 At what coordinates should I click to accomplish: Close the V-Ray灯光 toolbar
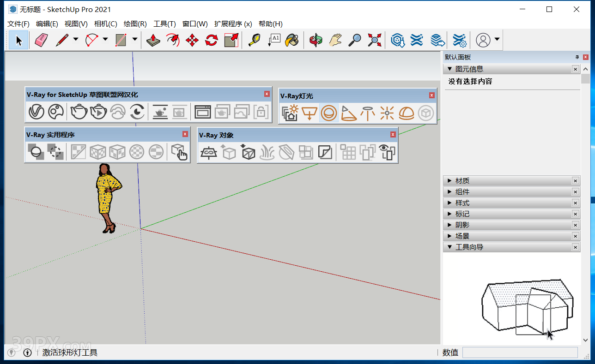pyautogui.click(x=432, y=95)
